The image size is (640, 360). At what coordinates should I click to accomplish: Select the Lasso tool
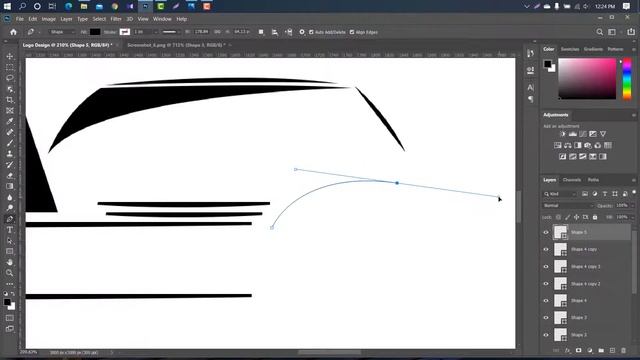[10, 78]
